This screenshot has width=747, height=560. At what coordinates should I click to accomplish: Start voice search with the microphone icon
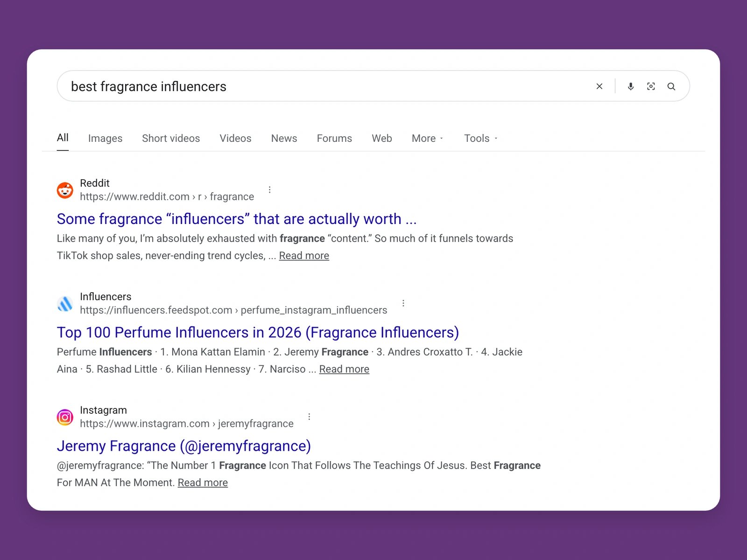[631, 86]
